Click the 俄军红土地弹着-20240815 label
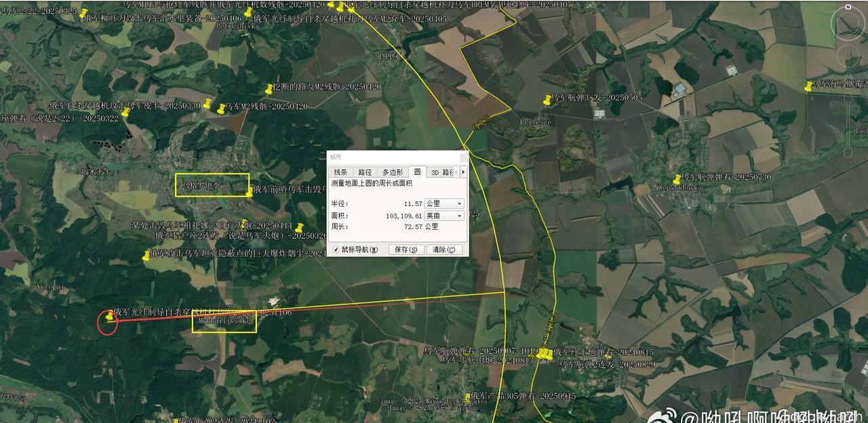 click(604, 352)
